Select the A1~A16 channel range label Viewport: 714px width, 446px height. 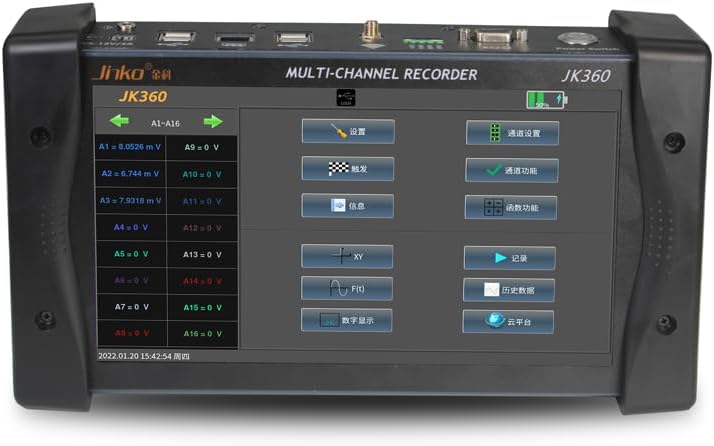pos(165,123)
